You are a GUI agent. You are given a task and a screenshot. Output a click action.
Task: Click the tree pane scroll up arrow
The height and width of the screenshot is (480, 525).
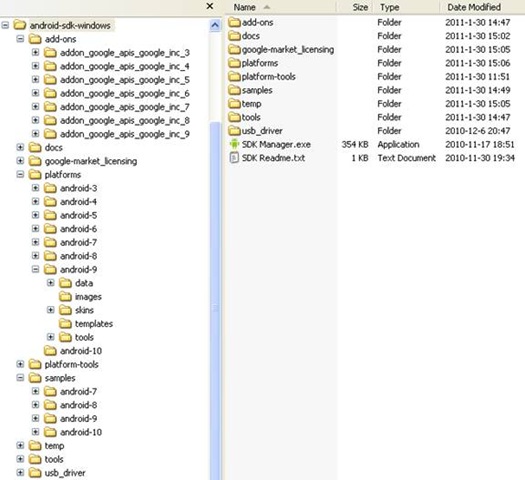(215, 25)
